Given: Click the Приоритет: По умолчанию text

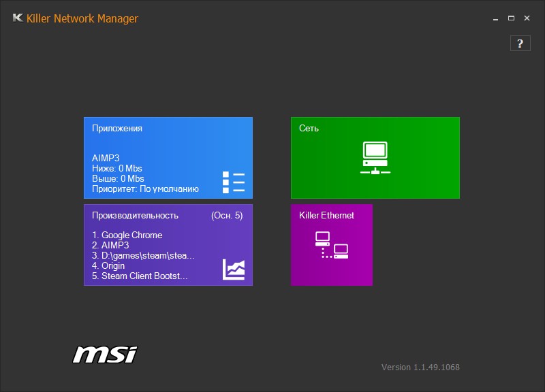Looking at the screenshot, I should tap(145, 189).
